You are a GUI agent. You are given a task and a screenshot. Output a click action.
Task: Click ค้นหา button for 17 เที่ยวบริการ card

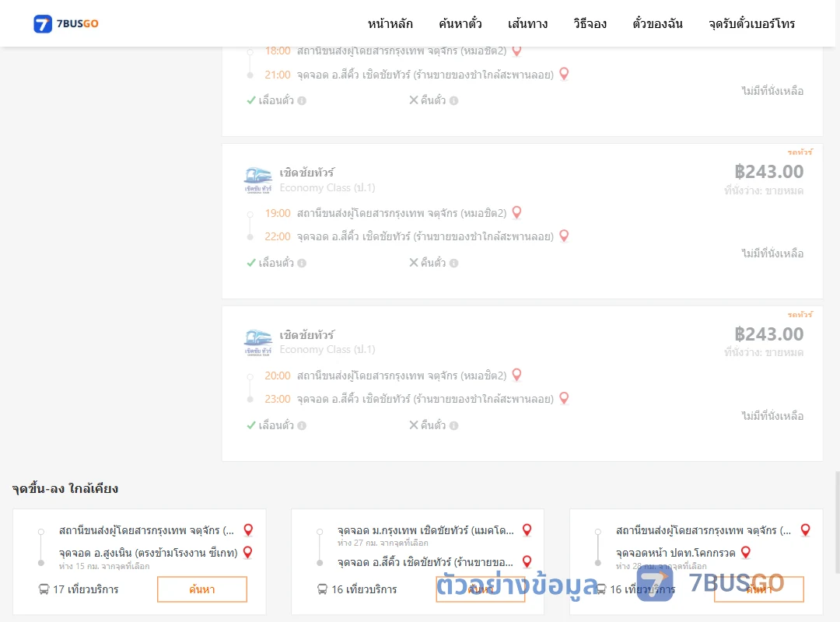(x=202, y=589)
